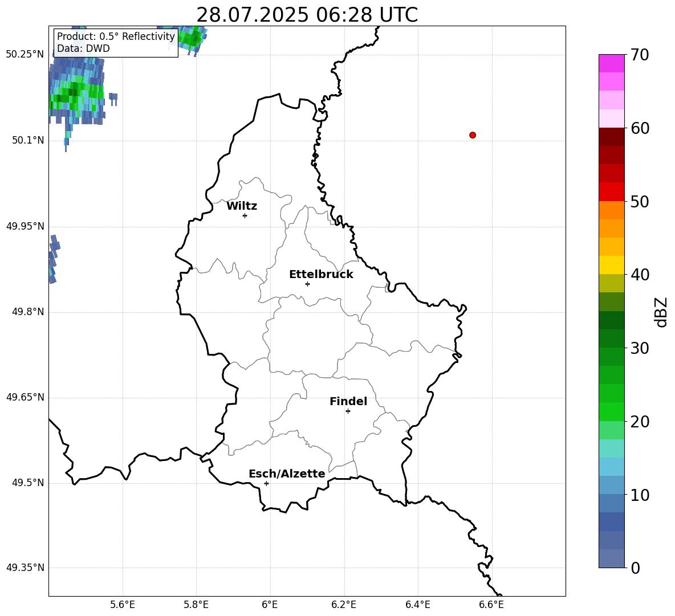Click the 50.25°N latitude label

pyautogui.click(x=25, y=55)
